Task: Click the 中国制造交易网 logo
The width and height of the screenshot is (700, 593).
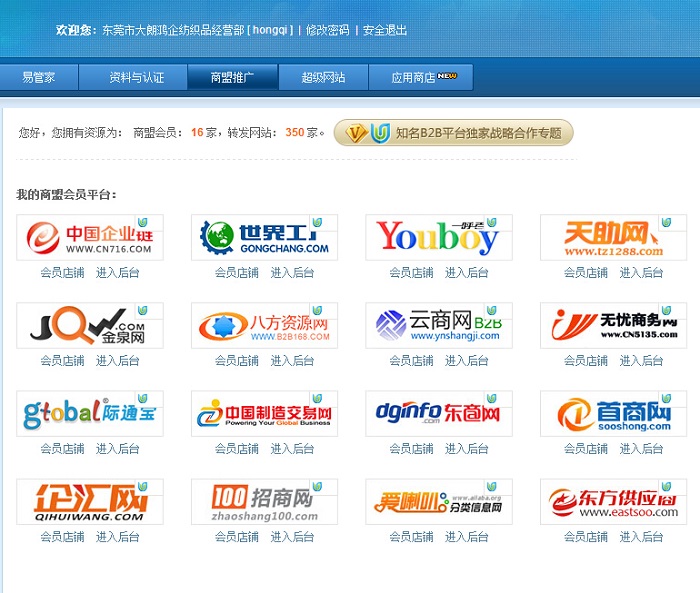Action: pos(264,414)
